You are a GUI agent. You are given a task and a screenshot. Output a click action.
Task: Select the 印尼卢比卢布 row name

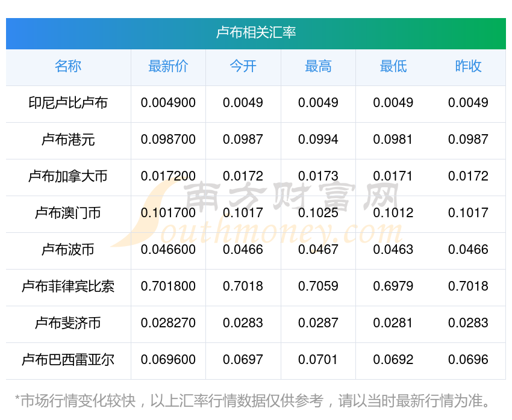coord(68,103)
